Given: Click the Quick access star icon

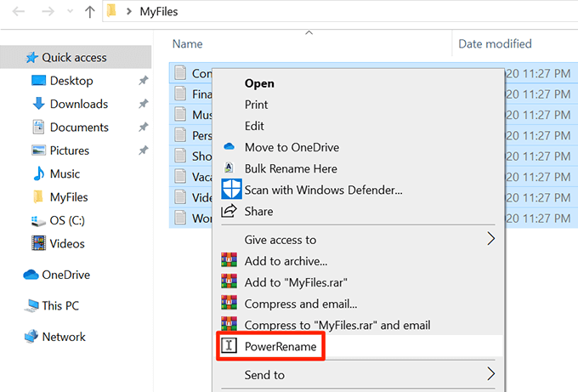Looking at the screenshot, I should [x=31, y=58].
